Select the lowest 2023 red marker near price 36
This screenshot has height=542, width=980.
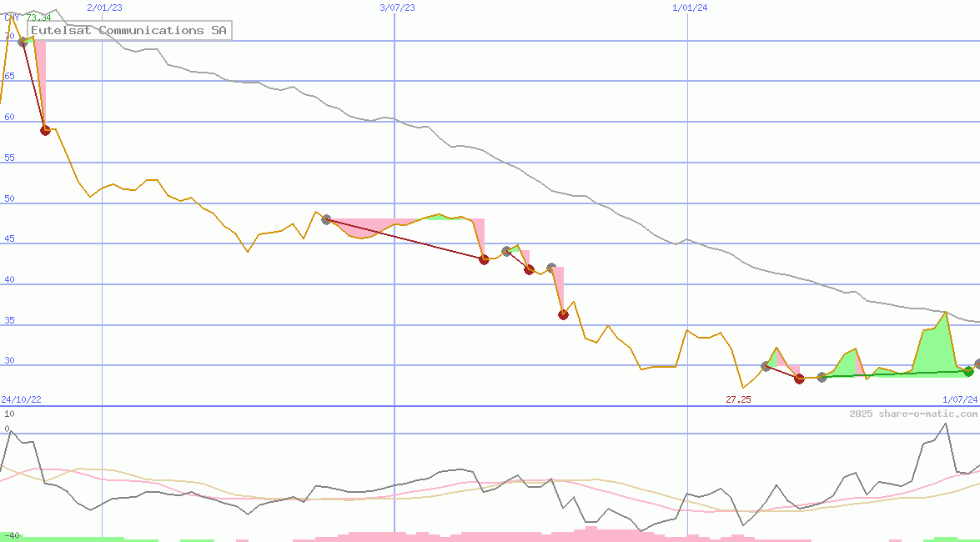(563, 314)
